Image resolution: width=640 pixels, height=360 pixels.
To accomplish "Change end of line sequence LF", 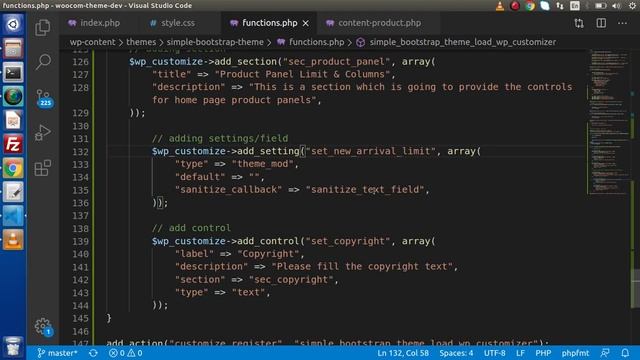I will coord(520,353).
